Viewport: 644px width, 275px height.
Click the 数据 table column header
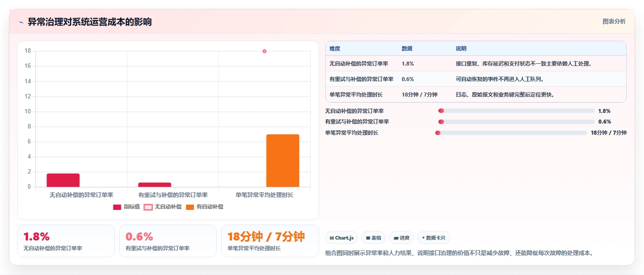[407, 49]
